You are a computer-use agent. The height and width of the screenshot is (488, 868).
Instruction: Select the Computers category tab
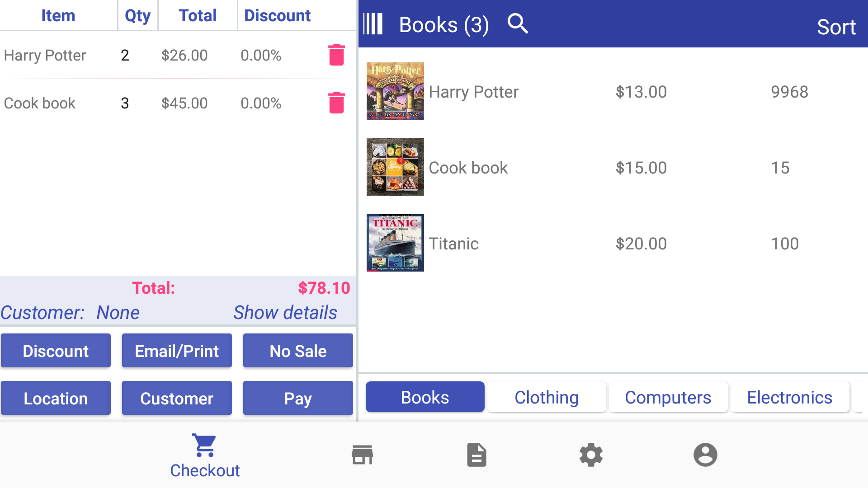click(x=668, y=397)
